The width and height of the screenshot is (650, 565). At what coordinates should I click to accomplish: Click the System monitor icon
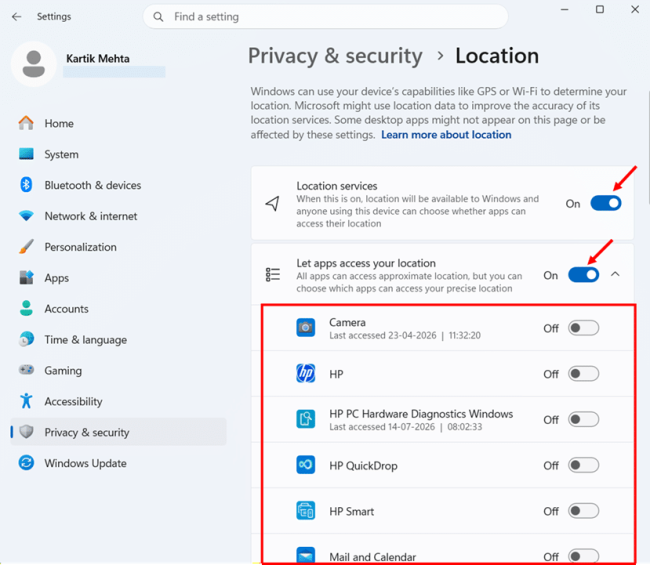(26, 154)
